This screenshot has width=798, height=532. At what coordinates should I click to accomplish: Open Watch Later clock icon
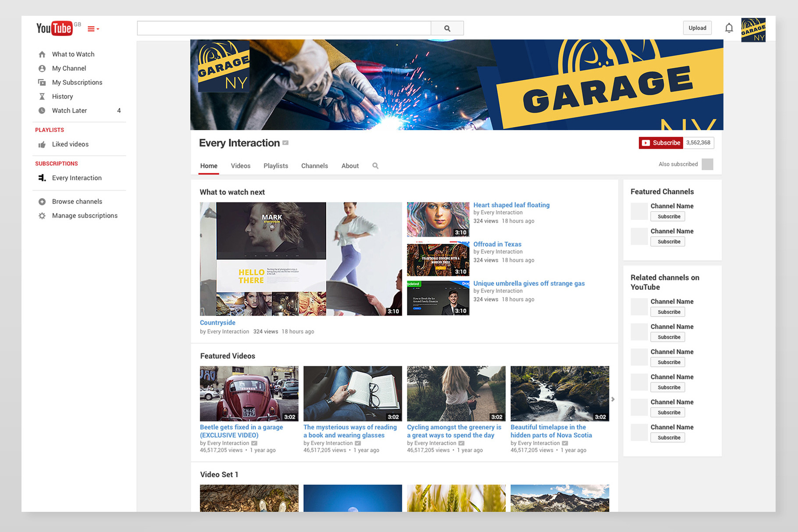point(42,110)
